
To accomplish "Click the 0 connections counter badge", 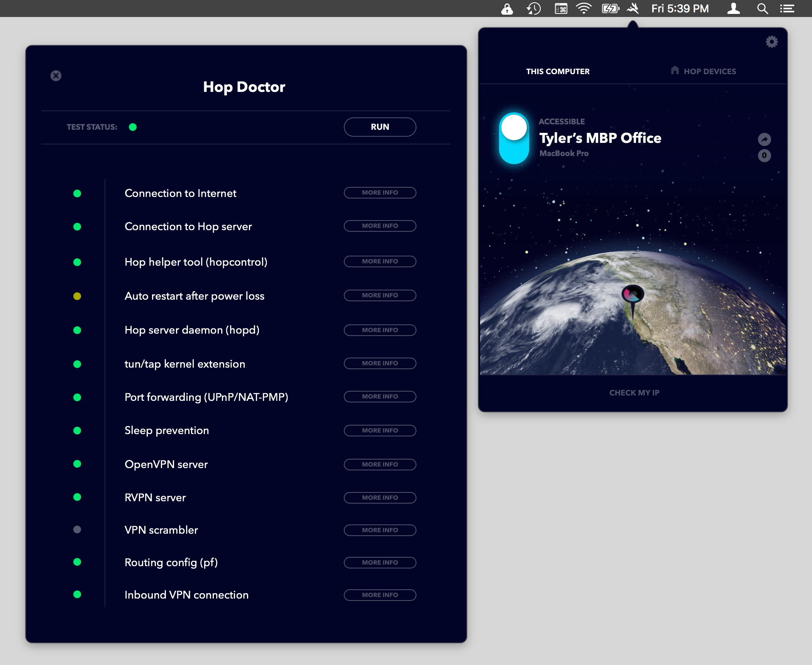I will click(764, 156).
